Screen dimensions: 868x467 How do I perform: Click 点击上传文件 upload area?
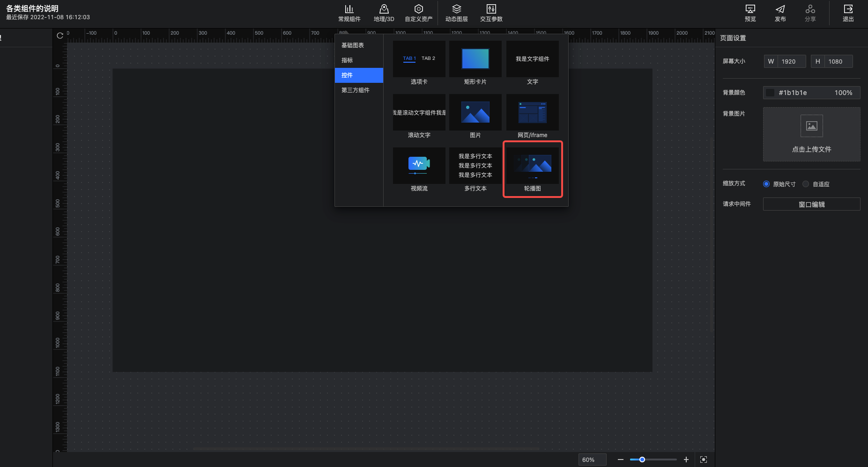[811, 135]
